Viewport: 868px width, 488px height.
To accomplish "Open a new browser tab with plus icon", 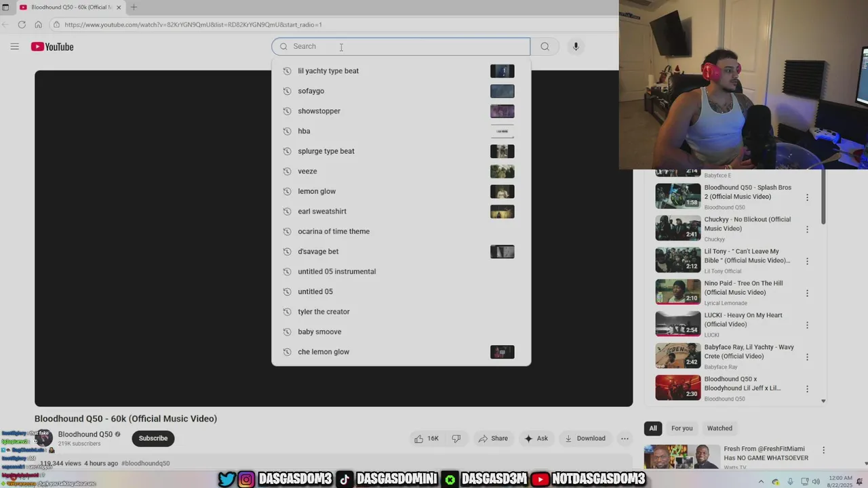I will (134, 7).
